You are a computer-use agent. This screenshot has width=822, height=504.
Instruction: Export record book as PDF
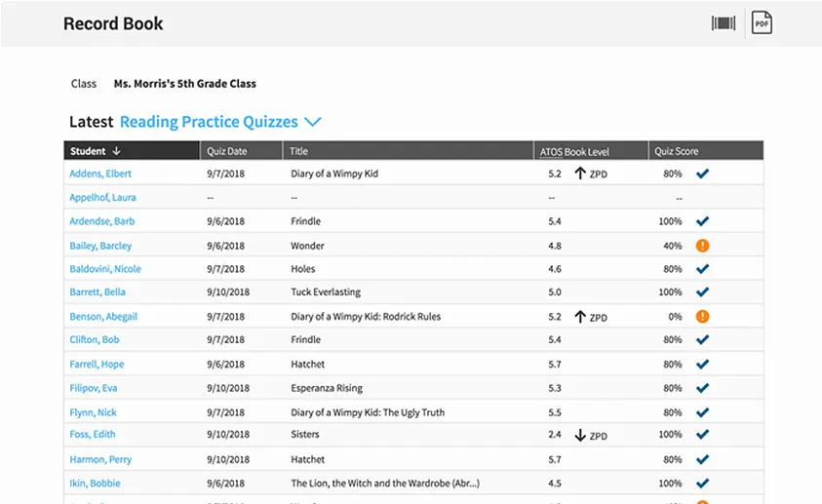(761, 23)
